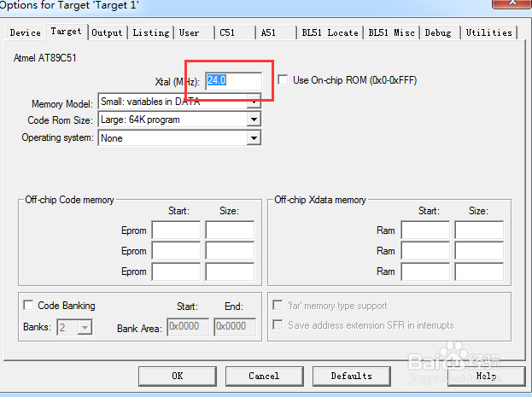Click first Eprom Size field

(x=230, y=231)
